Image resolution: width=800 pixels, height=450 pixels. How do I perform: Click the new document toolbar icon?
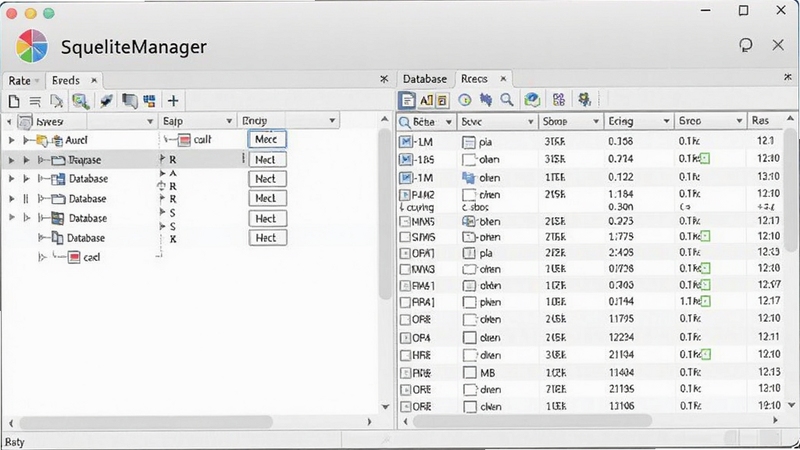pyautogui.click(x=14, y=101)
